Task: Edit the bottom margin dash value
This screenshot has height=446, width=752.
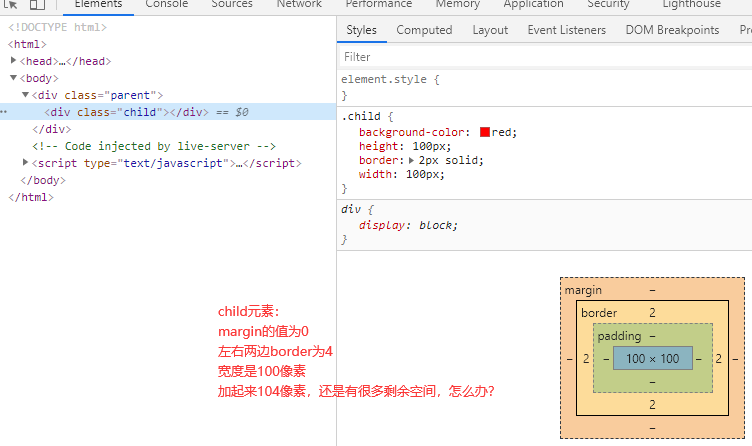Action: coord(652,427)
